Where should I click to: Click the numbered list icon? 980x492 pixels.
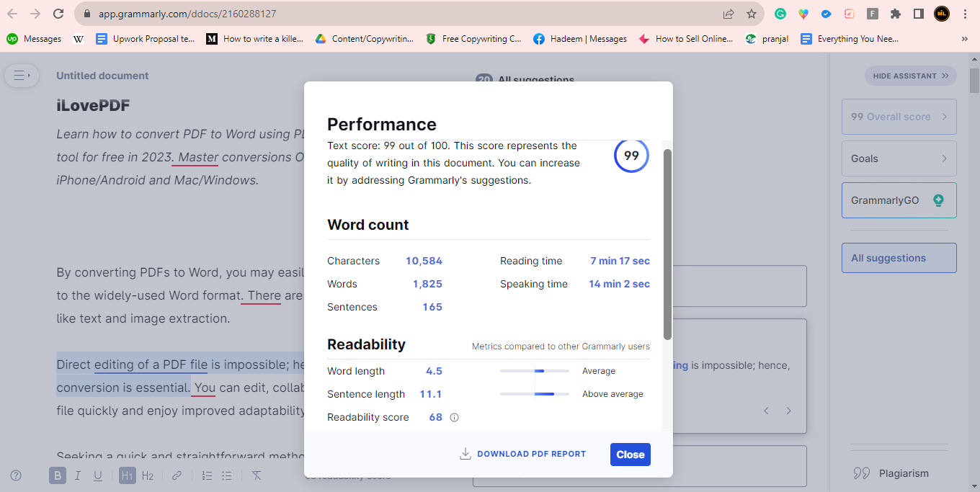point(207,475)
